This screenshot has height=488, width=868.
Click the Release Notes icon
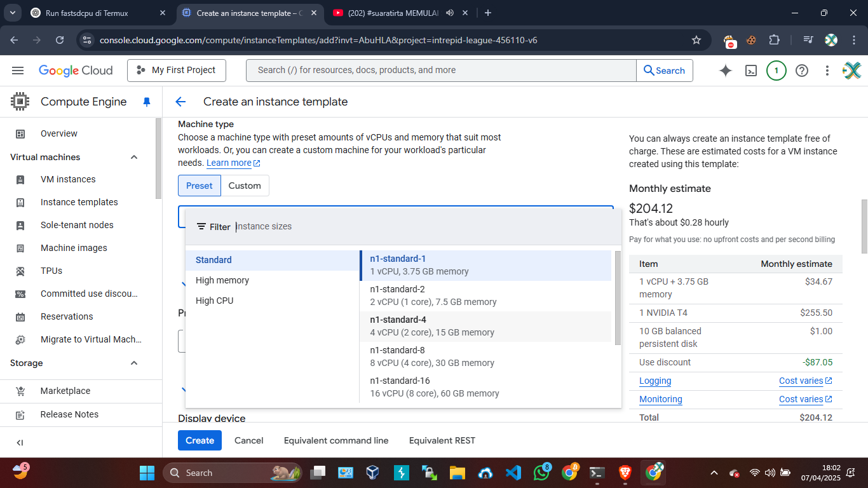click(x=20, y=414)
